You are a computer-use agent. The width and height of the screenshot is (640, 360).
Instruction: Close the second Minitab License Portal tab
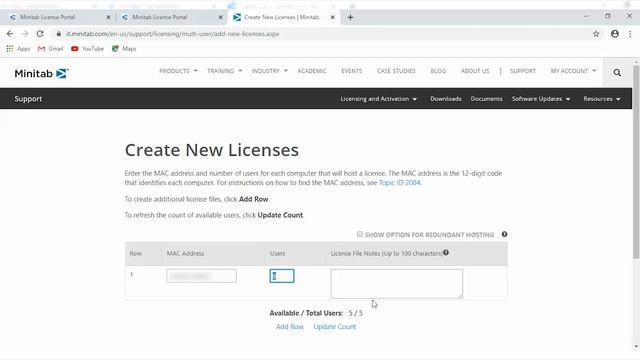[220, 17]
